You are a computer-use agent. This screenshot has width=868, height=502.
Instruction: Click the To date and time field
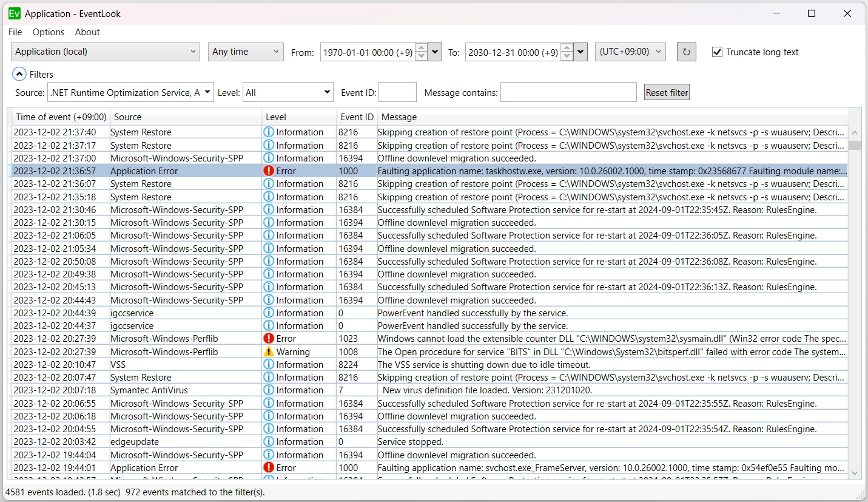click(513, 52)
